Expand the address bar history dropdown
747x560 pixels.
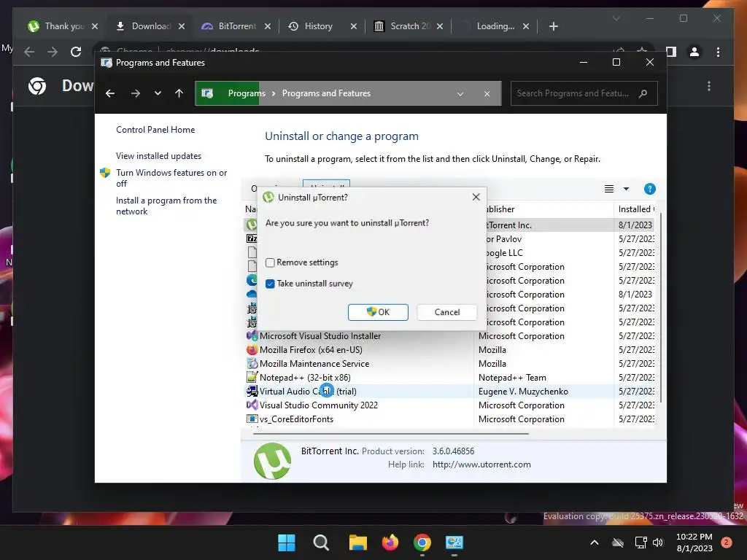(460, 94)
